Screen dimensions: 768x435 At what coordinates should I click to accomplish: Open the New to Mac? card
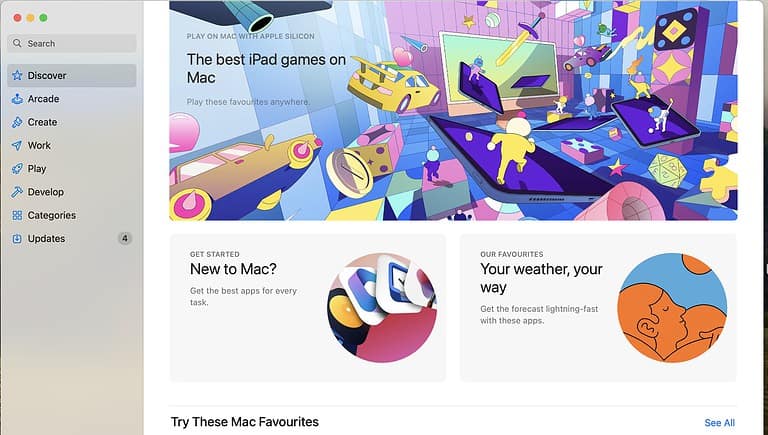coord(308,308)
